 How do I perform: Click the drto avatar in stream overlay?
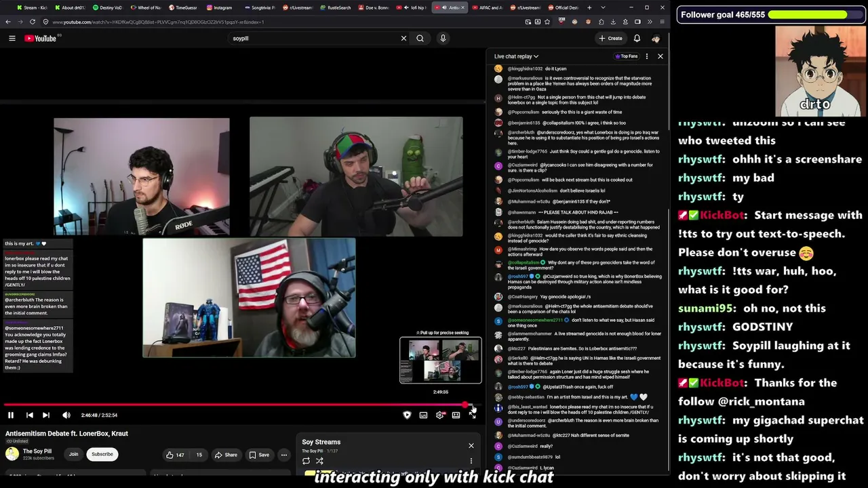click(x=821, y=72)
